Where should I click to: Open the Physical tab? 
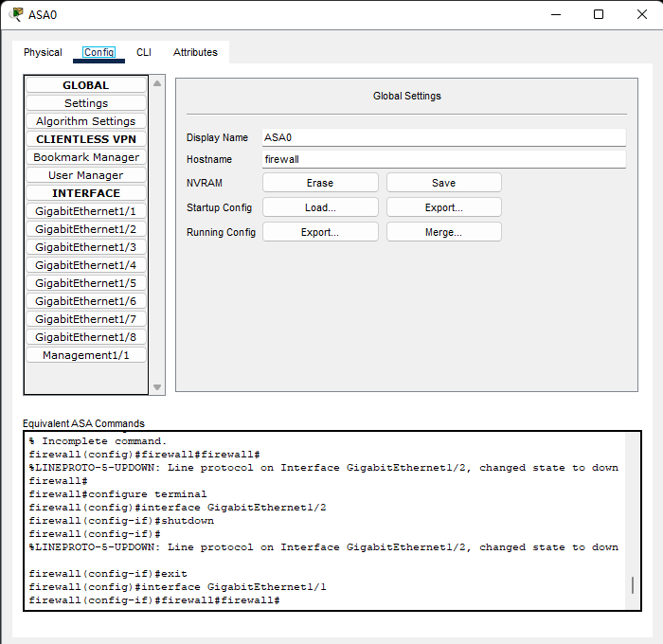pos(43,52)
